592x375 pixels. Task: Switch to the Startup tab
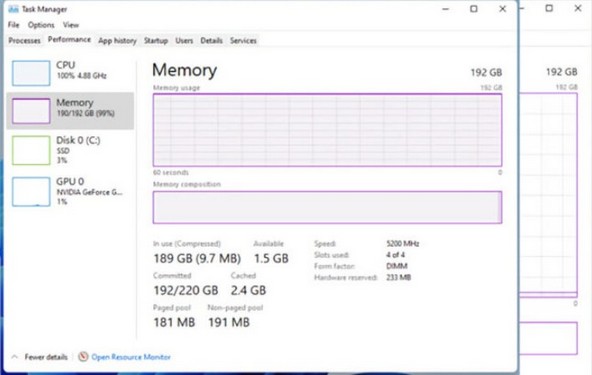(x=156, y=40)
